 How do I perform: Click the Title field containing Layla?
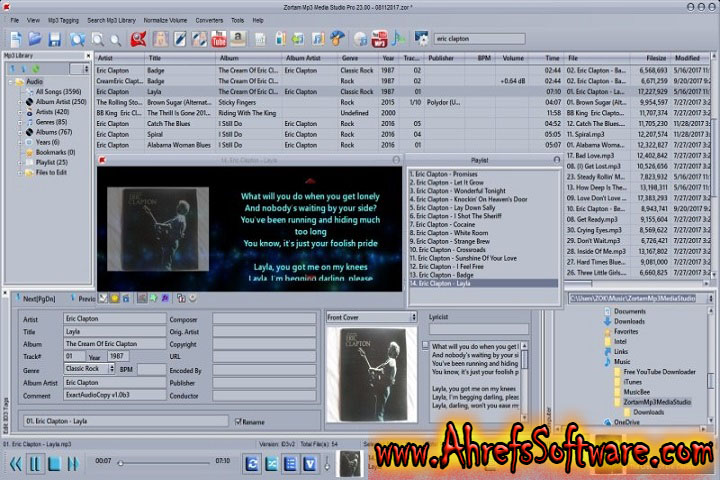coord(112,331)
